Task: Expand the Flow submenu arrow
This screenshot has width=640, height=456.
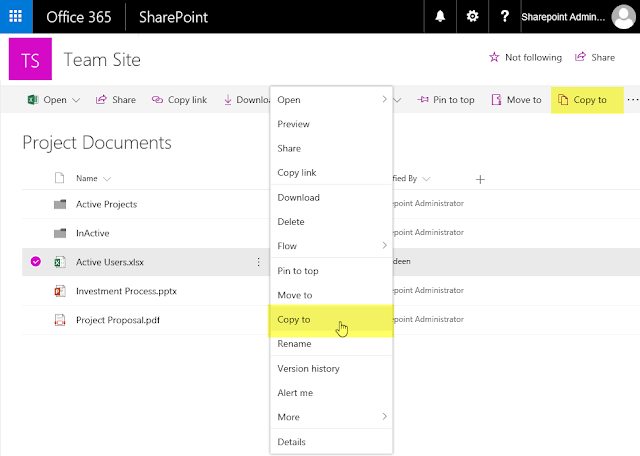Action: [384, 245]
